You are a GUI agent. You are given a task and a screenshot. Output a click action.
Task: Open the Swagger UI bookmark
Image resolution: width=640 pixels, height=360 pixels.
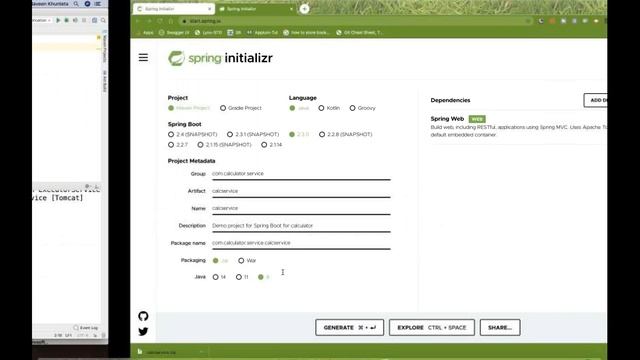tap(174, 33)
